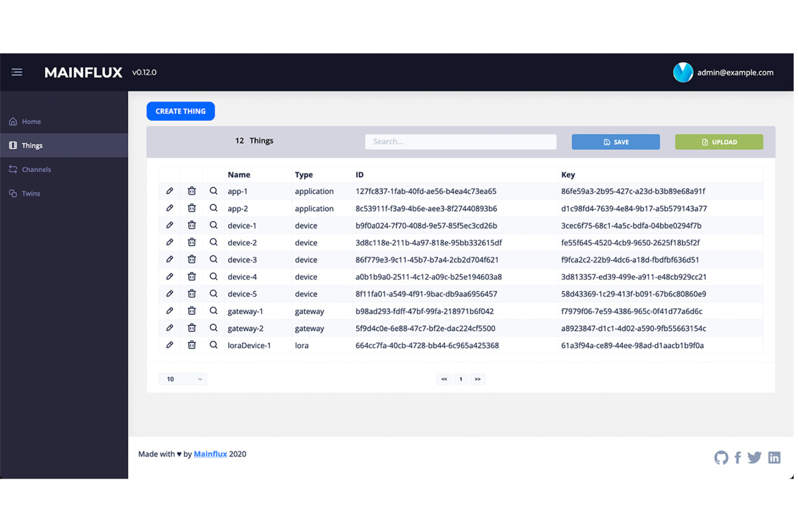This screenshot has height=532, width=798.
Task: Click the Twitter icon in the footer
Action: click(x=754, y=457)
